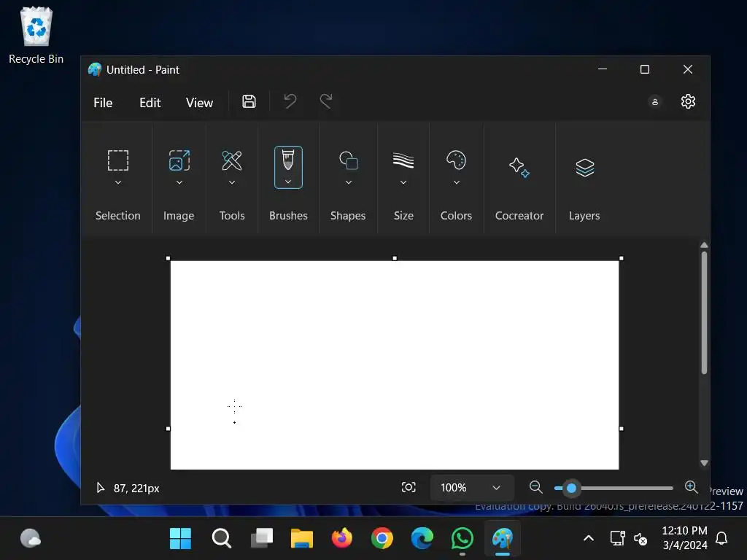Open the account profile icon
The height and width of the screenshot is (560, 747).
coord(655,102)
